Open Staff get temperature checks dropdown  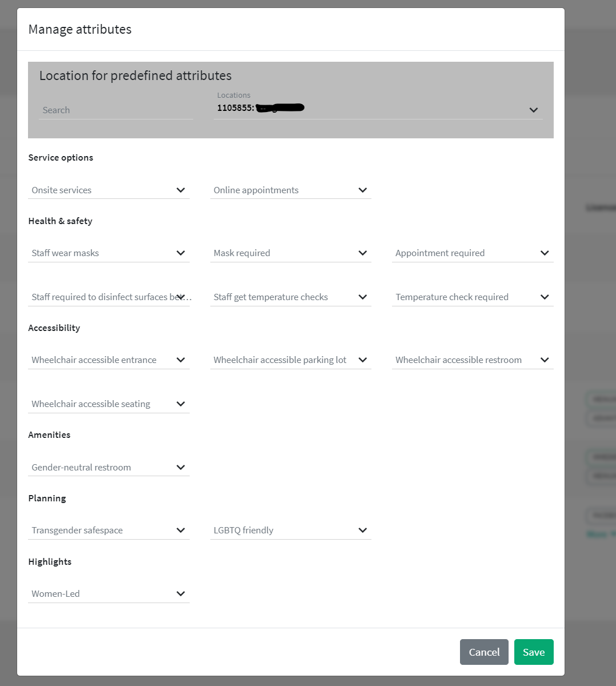[x=290, y=297]
